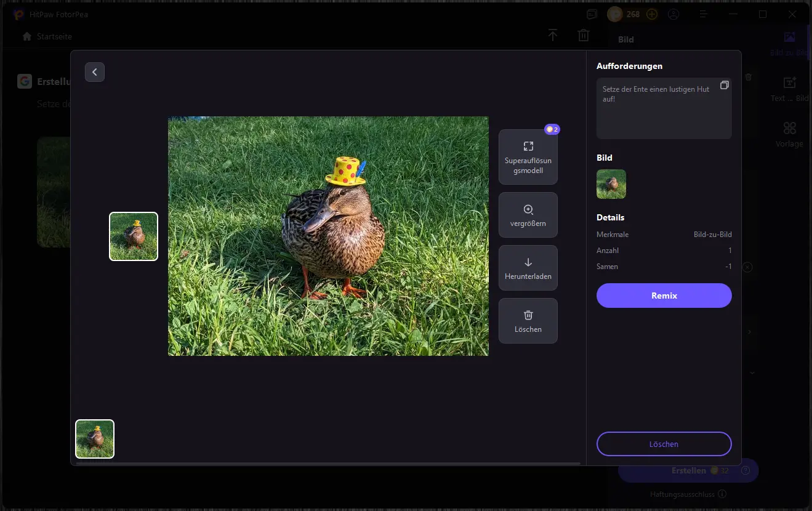Click the back arrow button
The width and height of the screenshot is (812, 511).
coord(95,72)
